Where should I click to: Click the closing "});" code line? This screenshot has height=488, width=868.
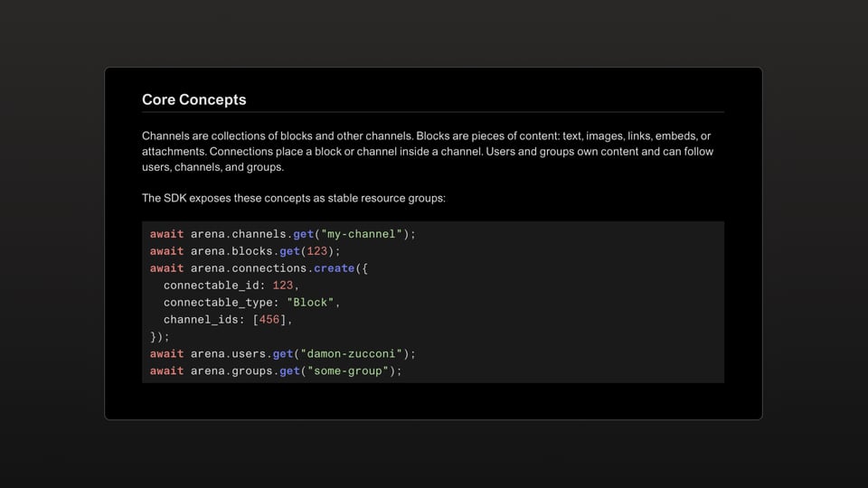pos(159,337)
